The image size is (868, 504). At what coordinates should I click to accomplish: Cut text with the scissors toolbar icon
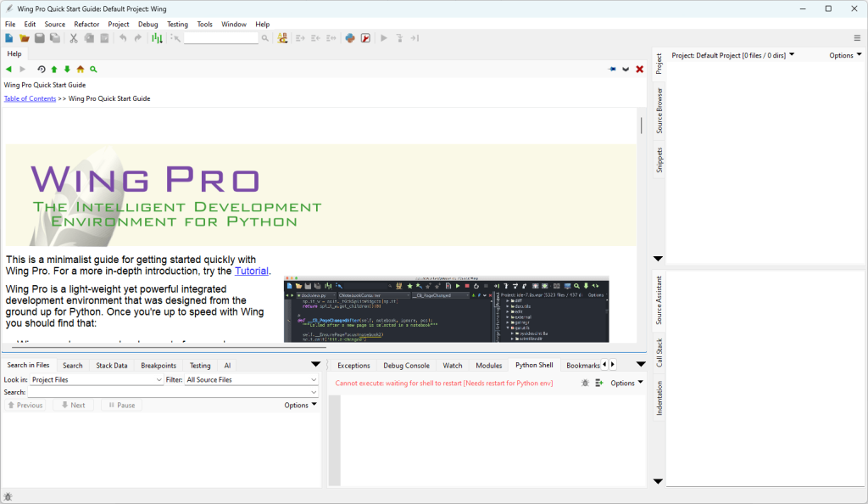pyautogui.click(x=73, y=38)
